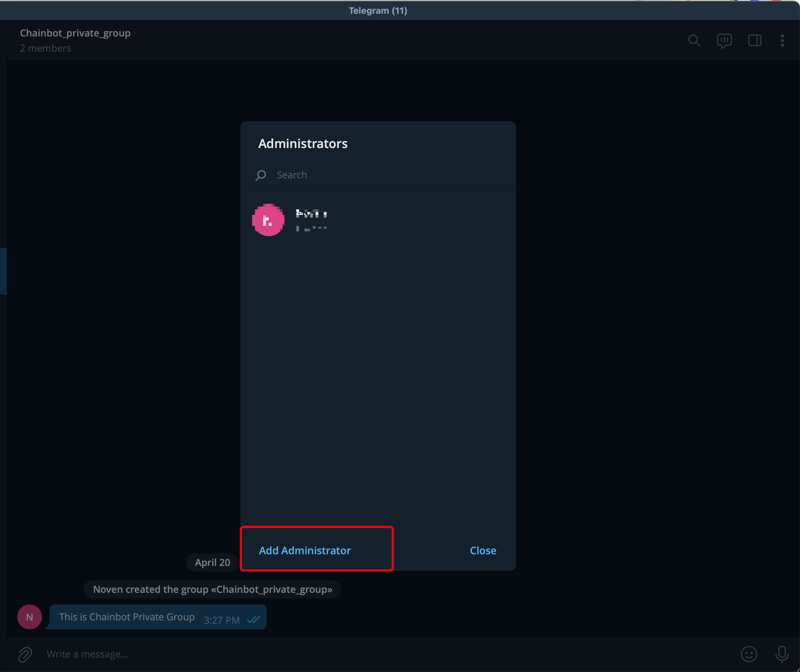Click magnifier icon in Administrators dialog

(261, 175)
